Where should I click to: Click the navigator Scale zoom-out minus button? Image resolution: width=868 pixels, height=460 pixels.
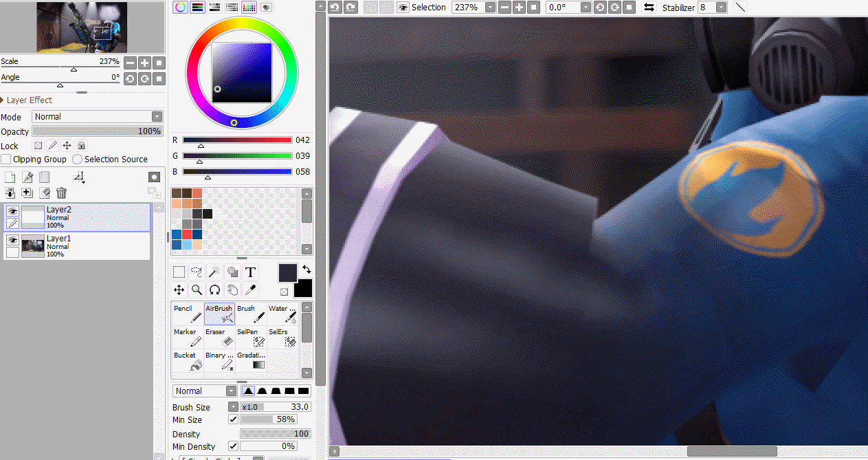point(130,63)
